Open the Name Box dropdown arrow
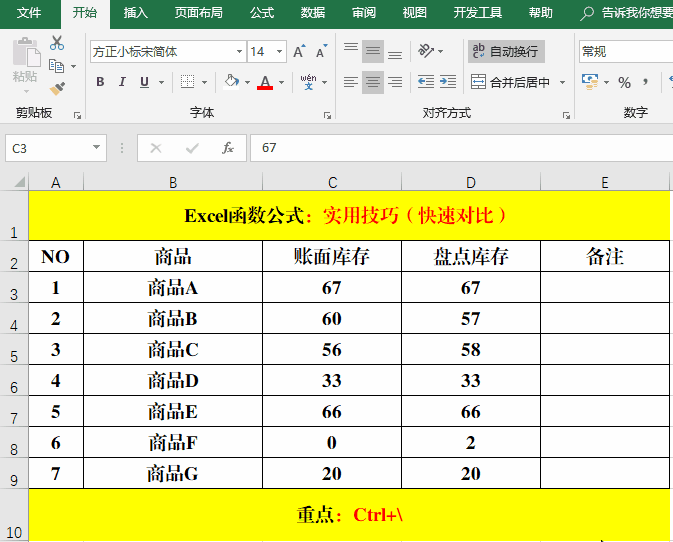673x542 pixels. (97, 148)
